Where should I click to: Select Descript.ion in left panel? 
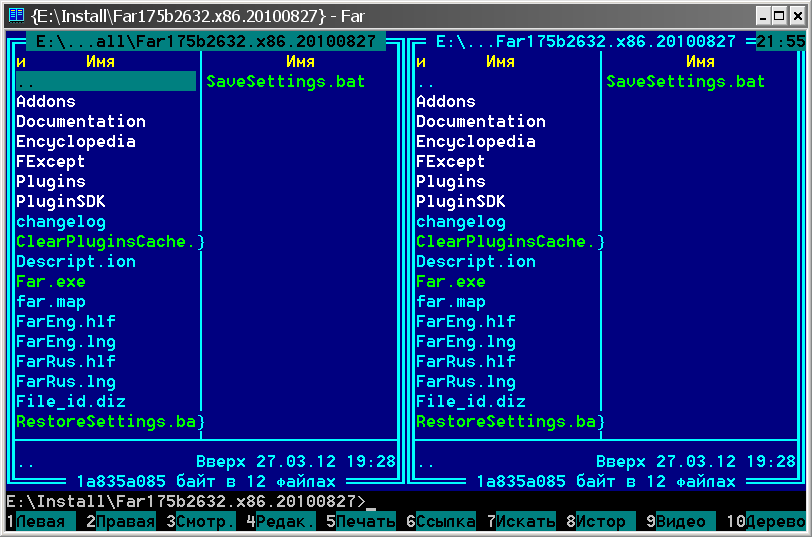[x=76, y=262]
